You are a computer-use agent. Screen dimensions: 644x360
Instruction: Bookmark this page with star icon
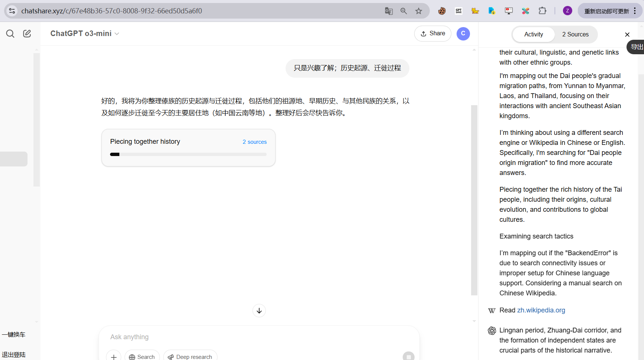[x=419, y=11]
